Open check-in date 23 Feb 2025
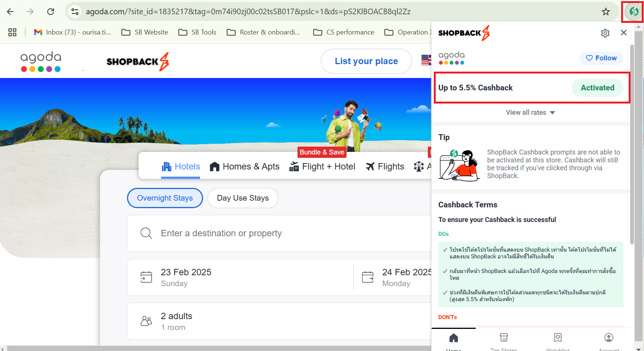This screenshot has height=351, width=644. (240, 277)
